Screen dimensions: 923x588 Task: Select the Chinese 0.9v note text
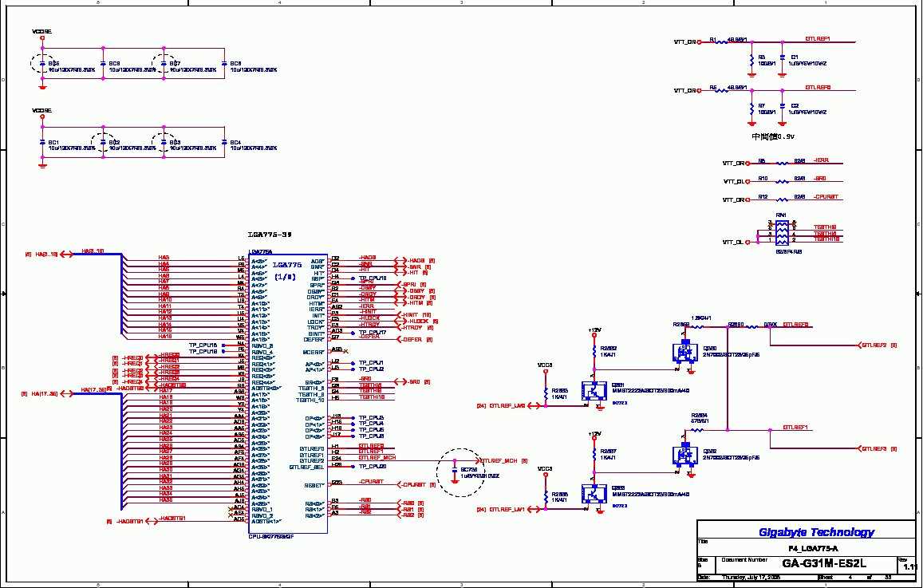coord(773,136)
